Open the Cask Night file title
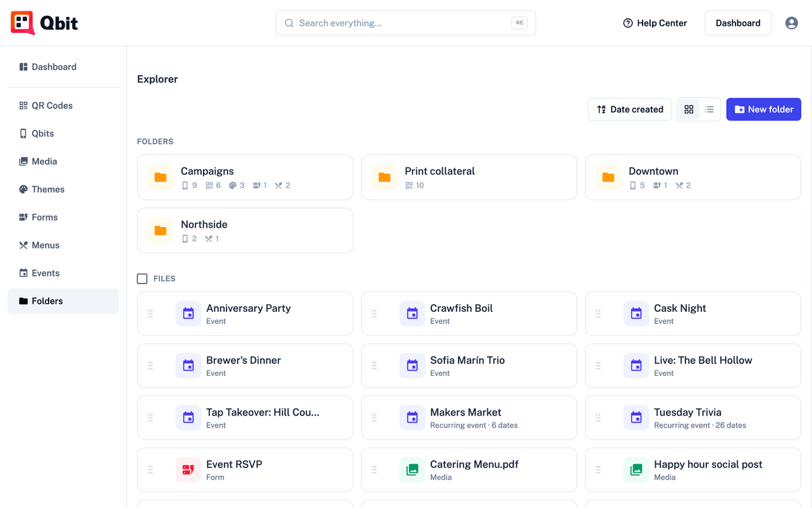Viewport: 812px width, 508px height. [680, 308]
